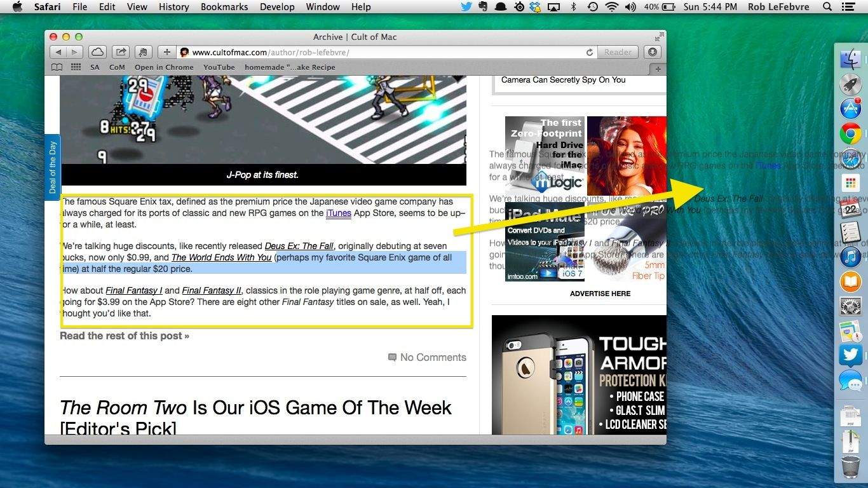This screenshot has width=868, height=488.
Task: Show Top Sites grid
Action: (x=76, y=67)
